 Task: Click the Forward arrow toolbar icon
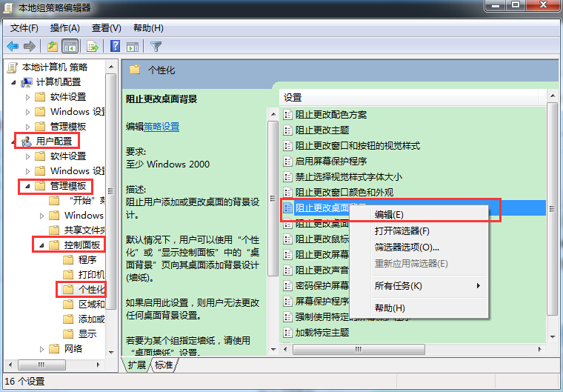[30, 46]
